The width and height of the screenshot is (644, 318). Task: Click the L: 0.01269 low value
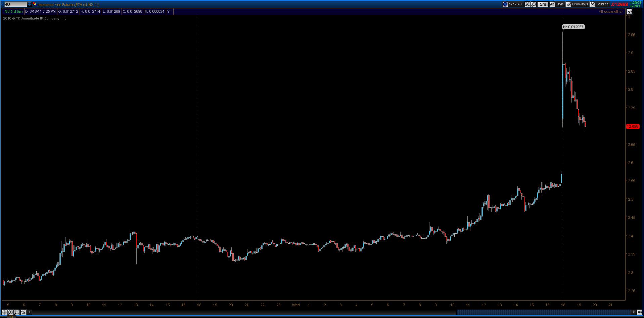pyautogui.click(x=111, y=11)
